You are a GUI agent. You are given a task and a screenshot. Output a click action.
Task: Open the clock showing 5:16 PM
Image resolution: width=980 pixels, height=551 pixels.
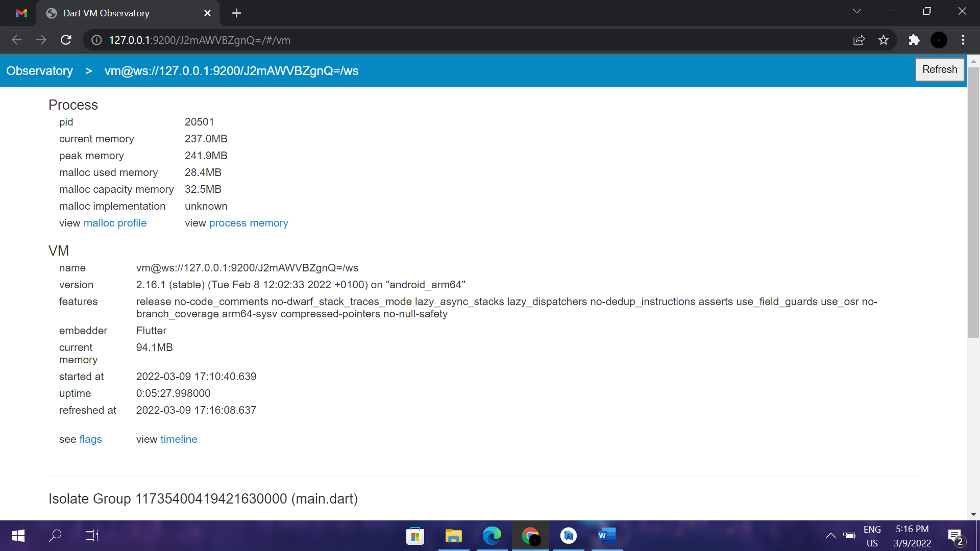pyautogui.click(x=912, y=536)
